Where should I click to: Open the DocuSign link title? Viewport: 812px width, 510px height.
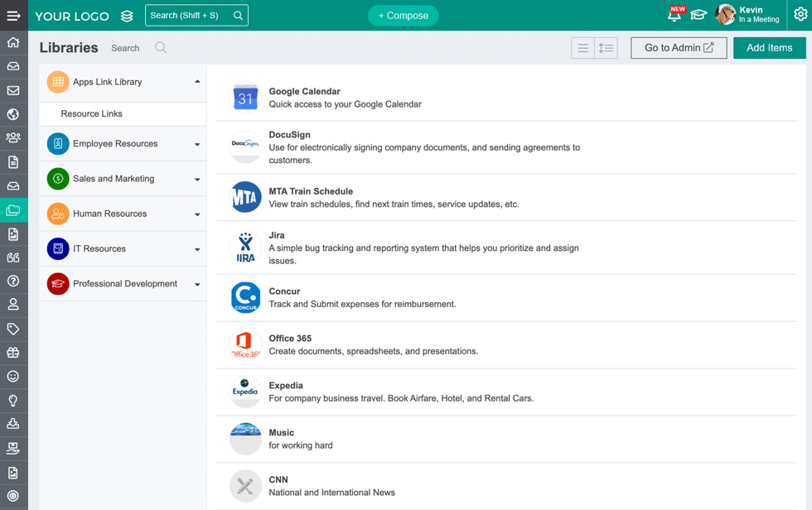click(289, 135)
